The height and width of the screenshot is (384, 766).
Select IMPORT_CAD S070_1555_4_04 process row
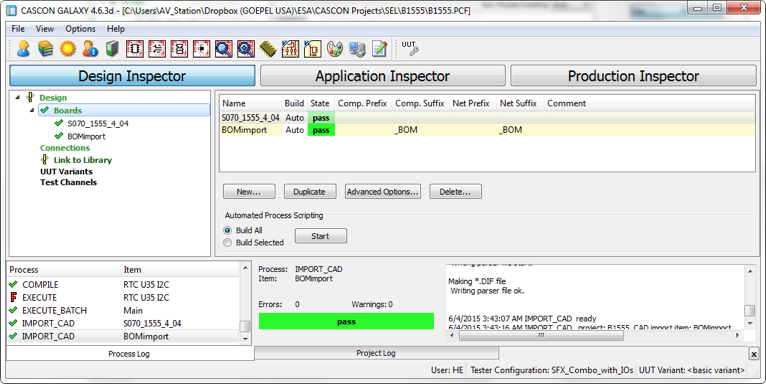pyautogui.click(x=123, y=323)
